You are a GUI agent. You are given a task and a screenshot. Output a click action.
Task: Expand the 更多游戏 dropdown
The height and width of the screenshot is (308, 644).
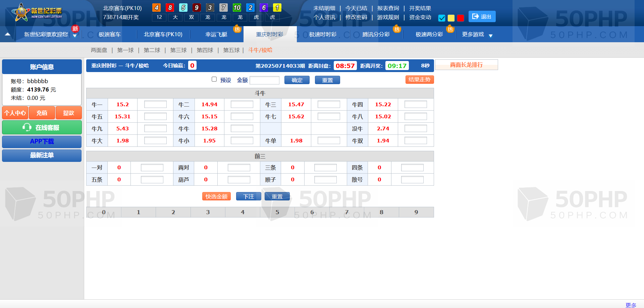pyautogui.click(x=490, y=36)
